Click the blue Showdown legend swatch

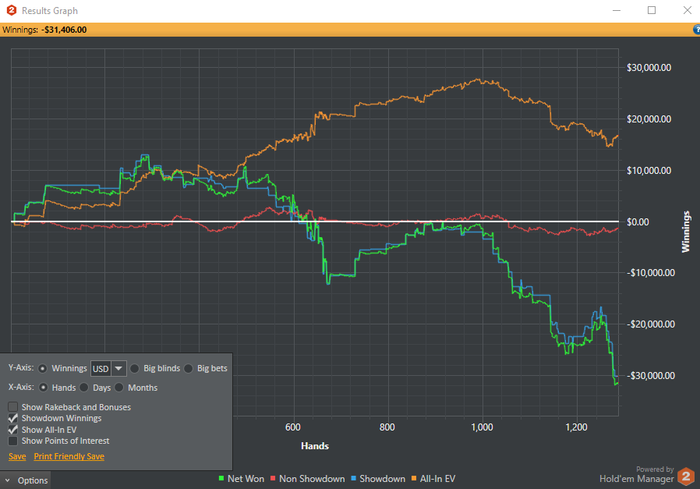[x=353, y=479]
